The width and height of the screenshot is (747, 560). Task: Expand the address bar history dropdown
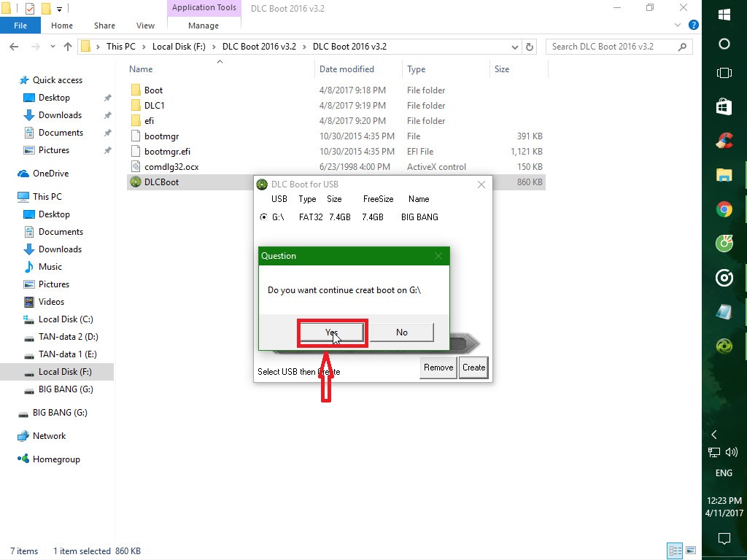point(514,47)
